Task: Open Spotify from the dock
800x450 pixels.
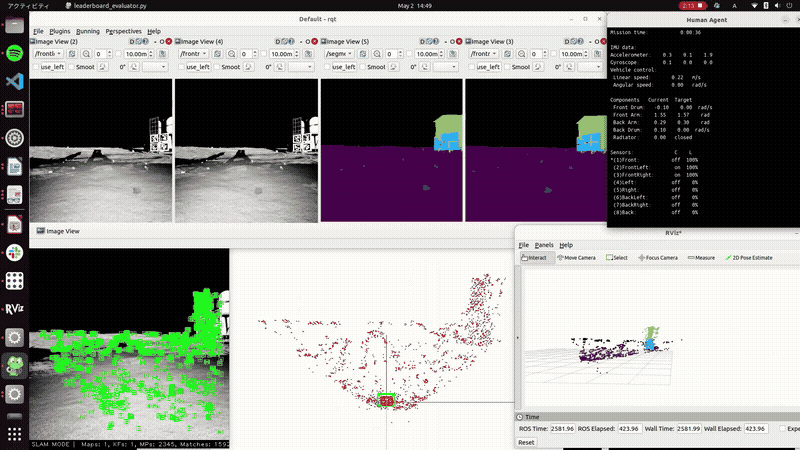Action: (14, 53)
